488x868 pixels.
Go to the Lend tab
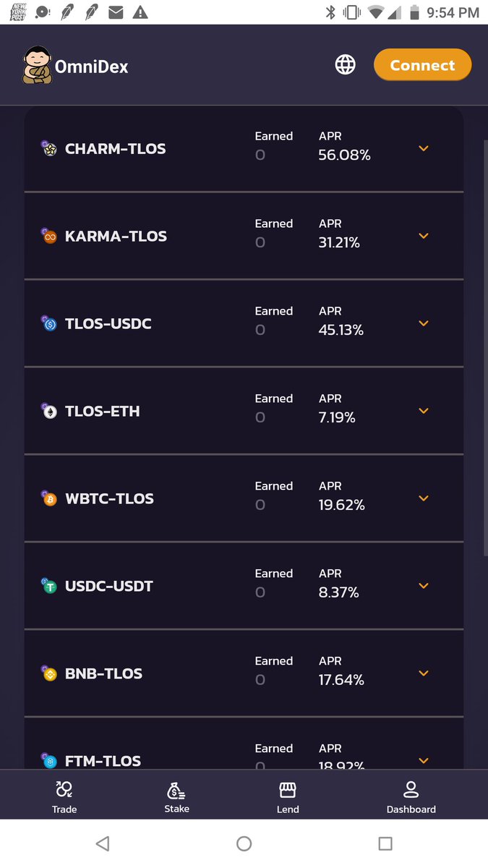pos(288,796)
